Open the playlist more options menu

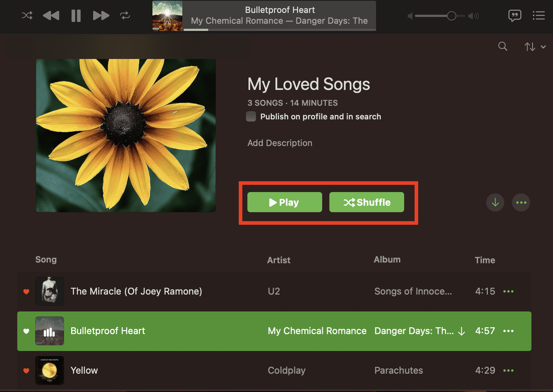click(521, 202)
